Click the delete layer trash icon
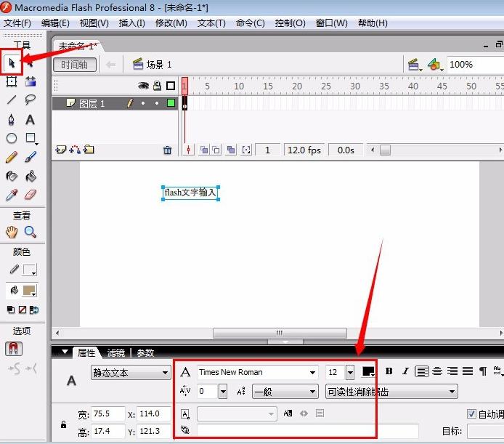Screen dimensions: 504x444 167,150
